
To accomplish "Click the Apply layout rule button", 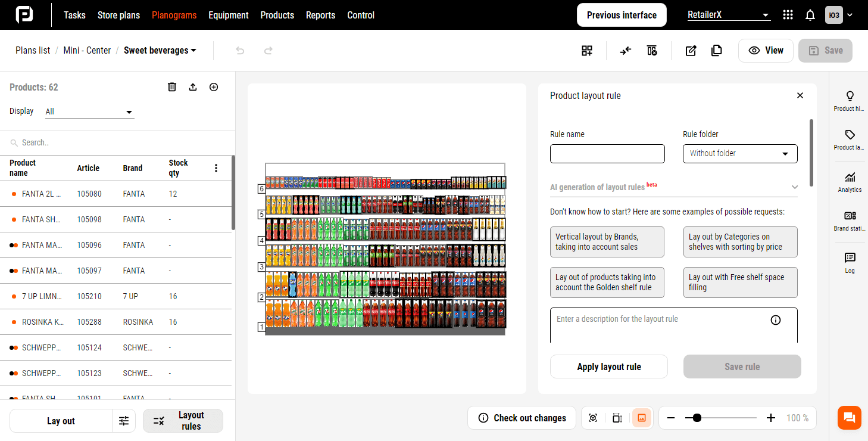I will [x=608, y=367].
